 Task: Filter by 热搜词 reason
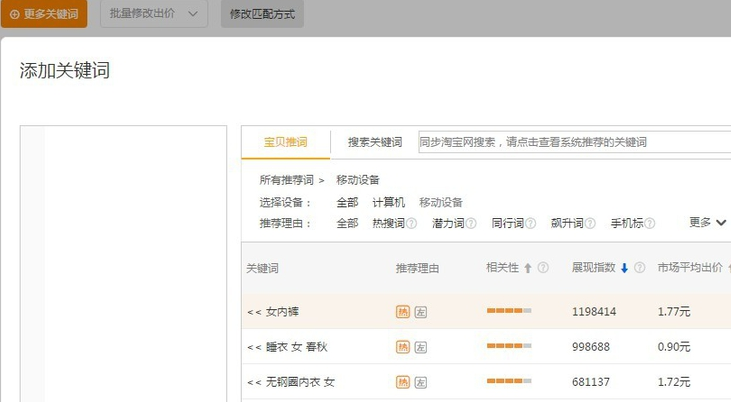(x=388, y=223)
